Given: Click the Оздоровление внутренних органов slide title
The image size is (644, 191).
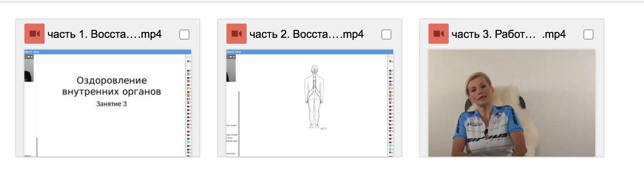Looking at the screenshot, I should pyautogui.click(x=112, y=86).
